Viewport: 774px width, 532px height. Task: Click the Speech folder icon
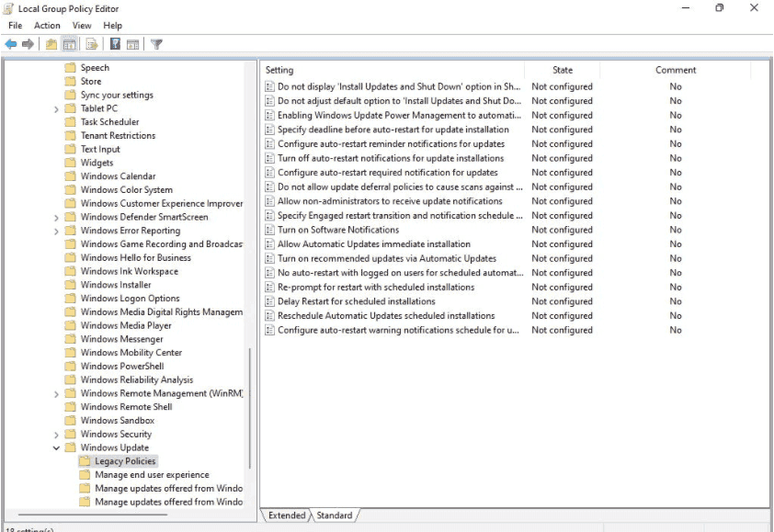[71, 68]
